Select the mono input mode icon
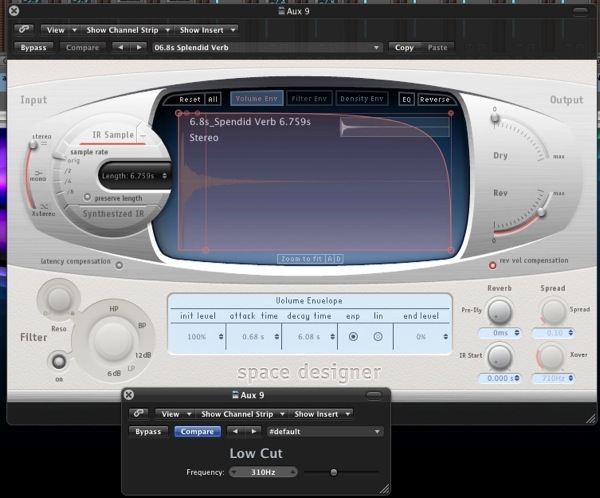 coord(38,173)
